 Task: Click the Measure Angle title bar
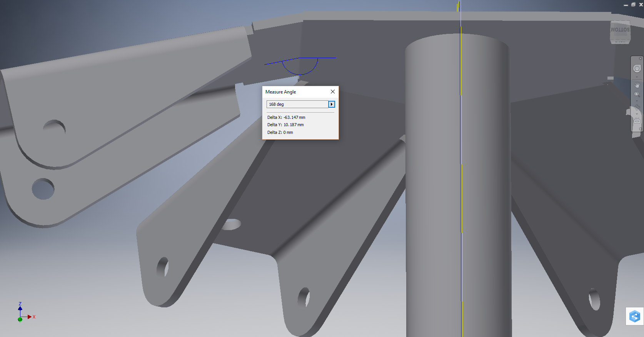click(x=292, y=92)
